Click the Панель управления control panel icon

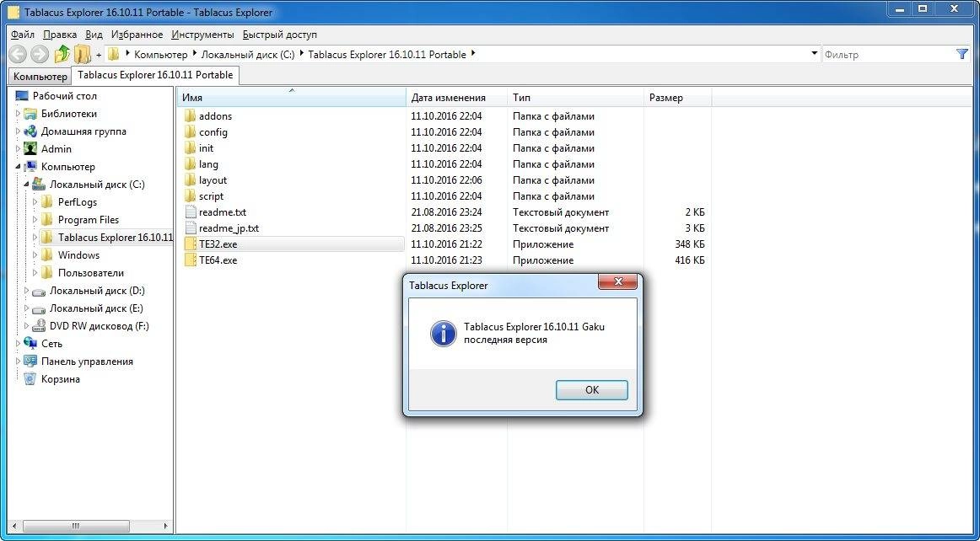pos(30,361)
